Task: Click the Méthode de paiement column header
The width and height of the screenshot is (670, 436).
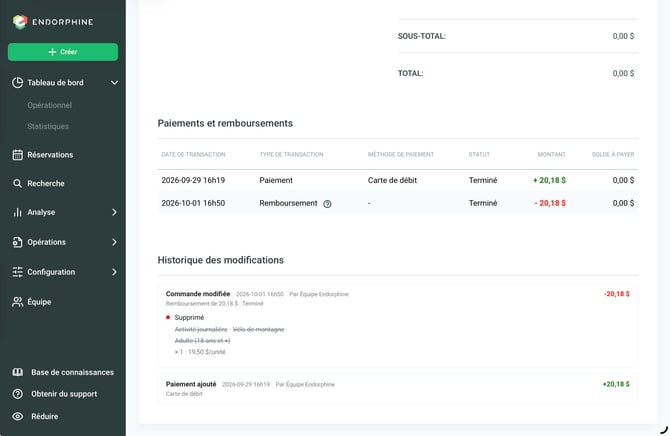Action: point(401,154)
